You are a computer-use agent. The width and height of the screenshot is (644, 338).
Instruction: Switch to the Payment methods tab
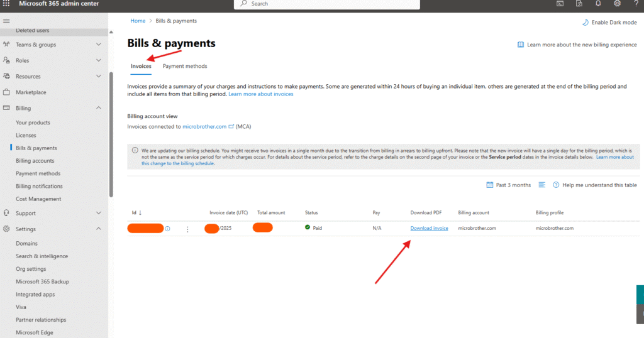tap(184, 66)
